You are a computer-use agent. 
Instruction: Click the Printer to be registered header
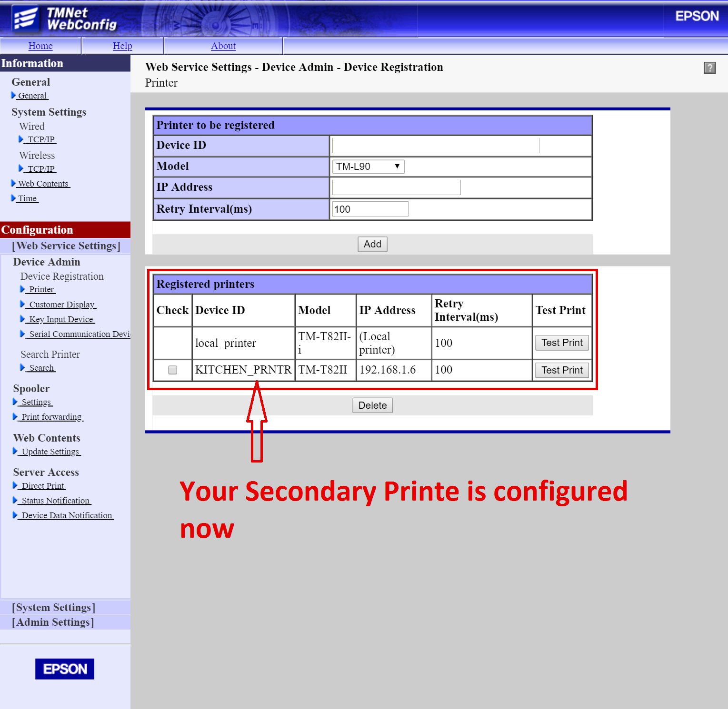(x=372, y=125)
